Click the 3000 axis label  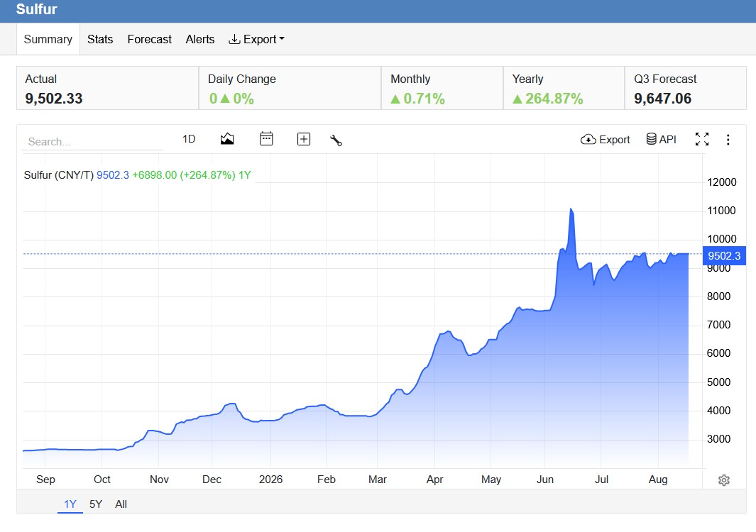(718, 439)
